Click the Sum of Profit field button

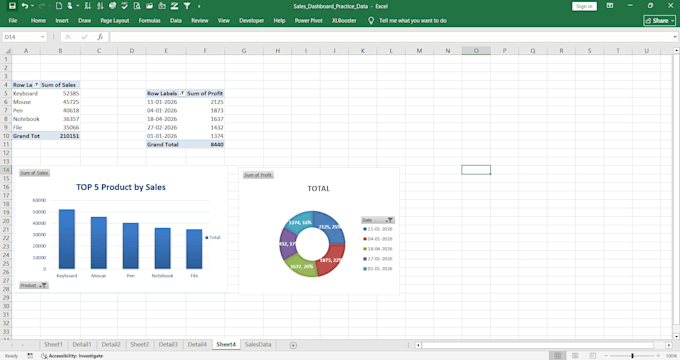[258, 175]
